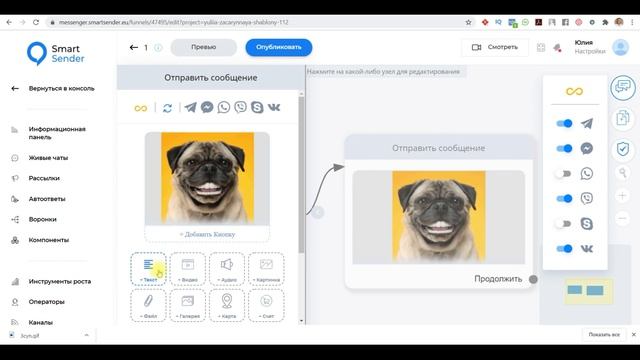Enable the Skype channel switch

(x=563, y=224)
